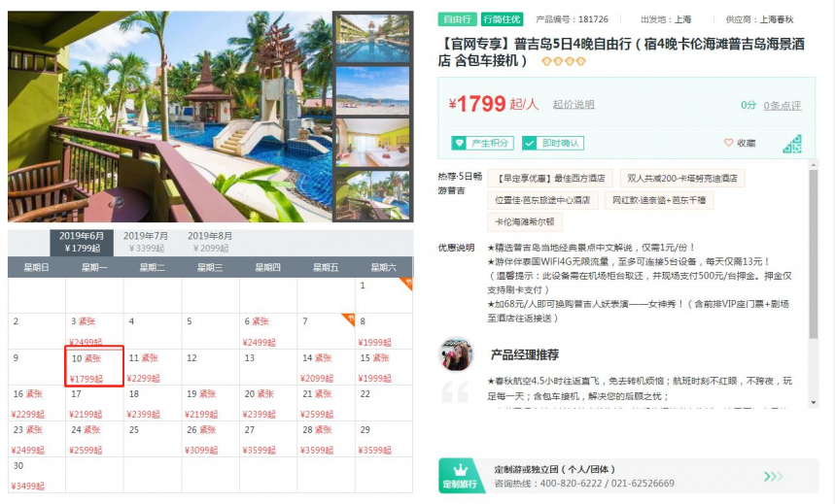
Task: Switch to the 2019年8月 month tab
Action: [210, 242]
